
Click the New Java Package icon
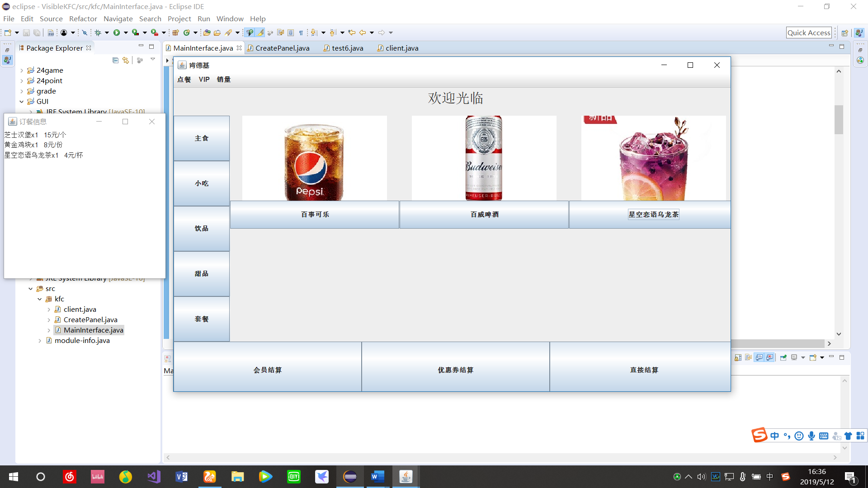(x=175, y=33)
